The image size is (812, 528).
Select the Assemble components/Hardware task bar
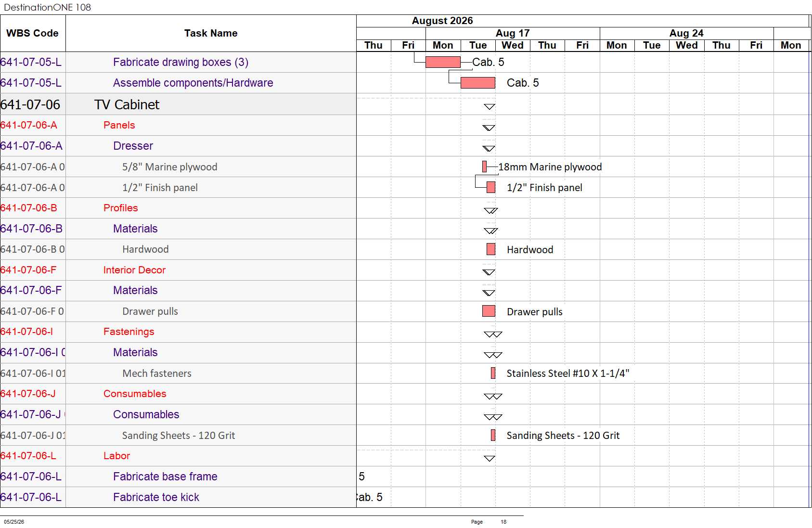click(478, 83)
